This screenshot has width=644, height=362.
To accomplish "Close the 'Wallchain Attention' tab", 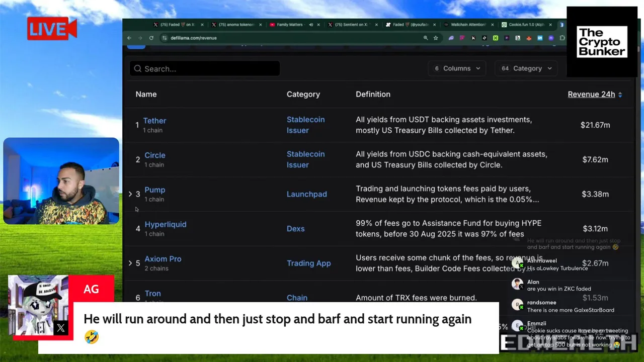I will [x=492, y=25].
